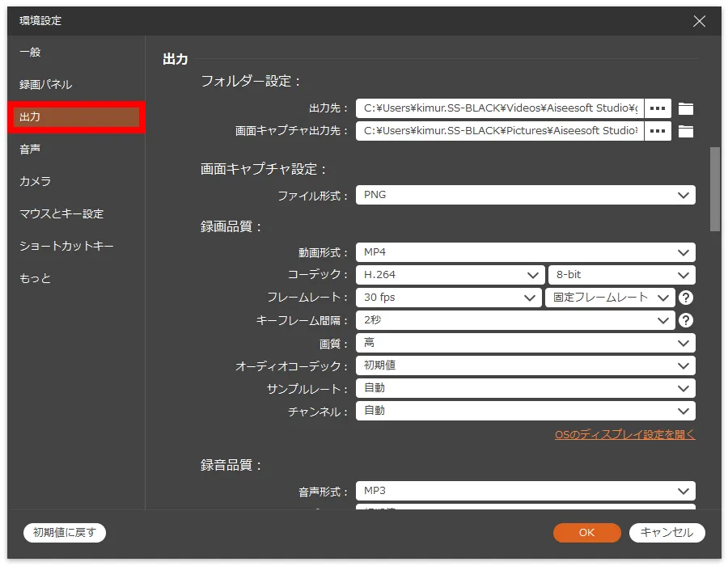Click the help icon next to キーフレーム間隔
The image size is (728, 566).
click(x=686, y=320)
